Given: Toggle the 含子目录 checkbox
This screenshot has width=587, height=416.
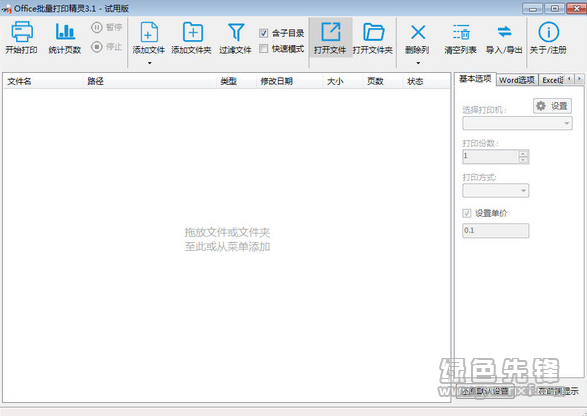Looking at the screenshot, I should (x=264, y=33).
